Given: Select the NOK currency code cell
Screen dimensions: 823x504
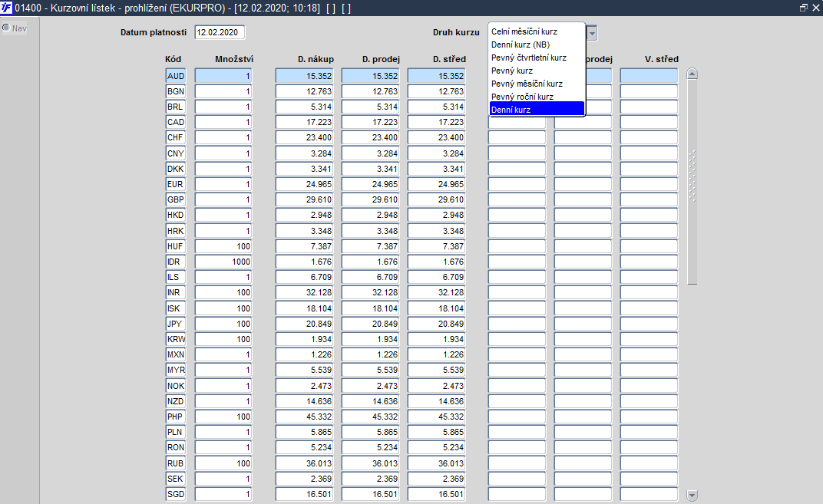Looking at the screenshot, I should 175,386.
